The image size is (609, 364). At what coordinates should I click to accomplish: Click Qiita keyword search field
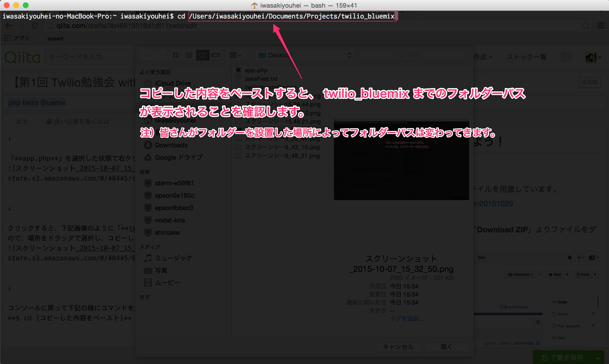tap(86, 57)
